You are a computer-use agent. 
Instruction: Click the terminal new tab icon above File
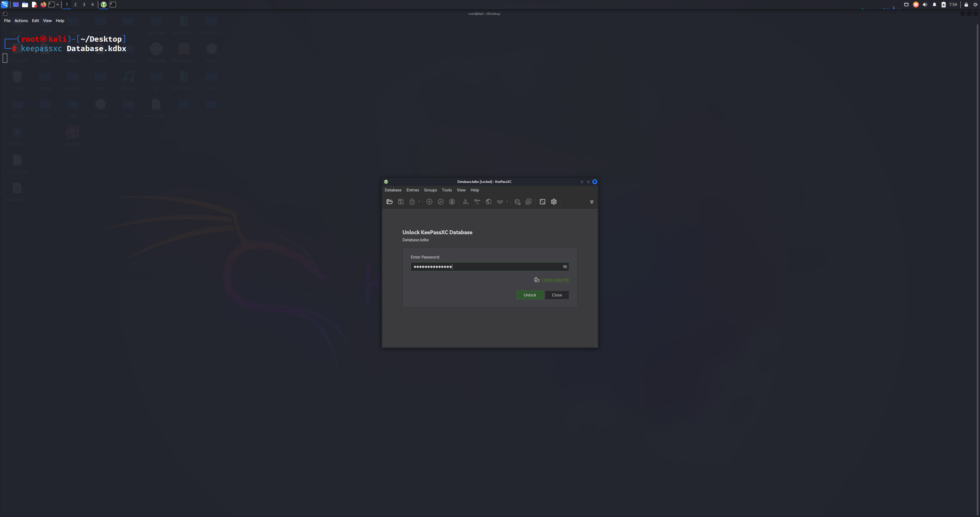(5, 14)
